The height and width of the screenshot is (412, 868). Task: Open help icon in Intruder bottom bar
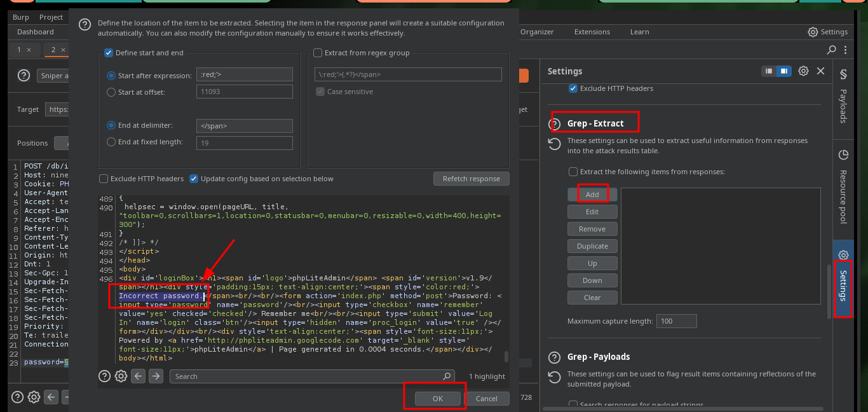[x=17, y=397]
